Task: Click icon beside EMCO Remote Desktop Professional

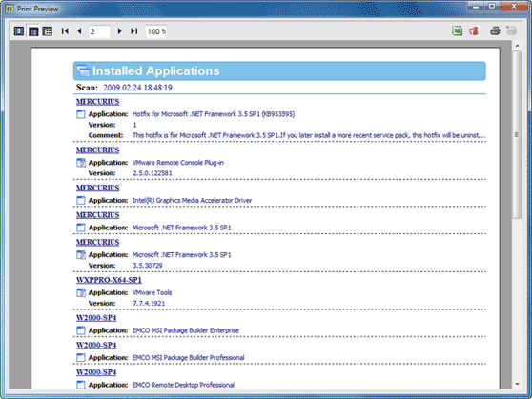Action: click(81, 385)
